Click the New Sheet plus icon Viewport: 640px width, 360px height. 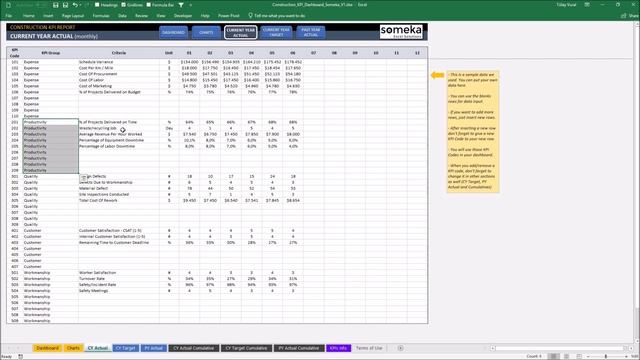(x=400, y=348)
